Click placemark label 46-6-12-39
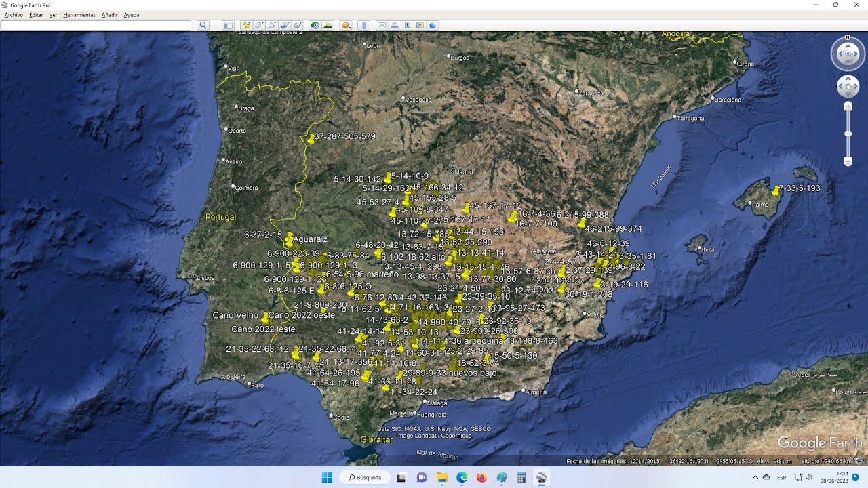Screen dimensions: 868x488 click(x=608, y=243)
